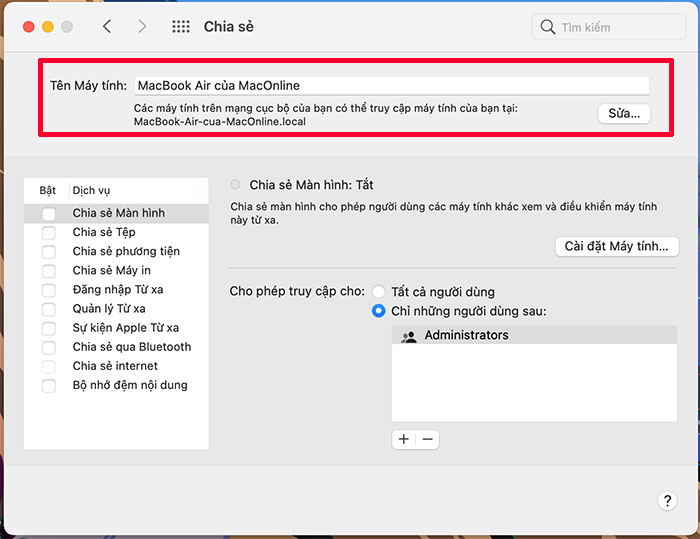
Task: Select the Chia sẻ phương tiện service row
Action: click(116, 251)
